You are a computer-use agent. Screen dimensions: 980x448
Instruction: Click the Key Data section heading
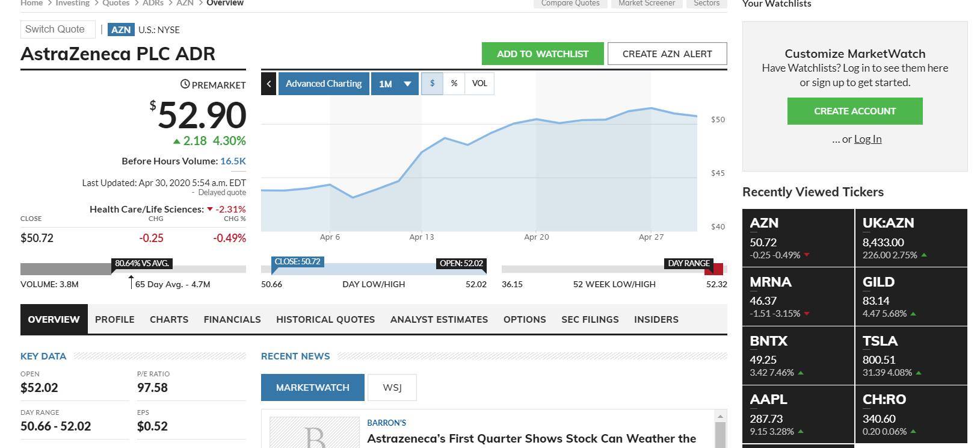(x=43, y=356)
